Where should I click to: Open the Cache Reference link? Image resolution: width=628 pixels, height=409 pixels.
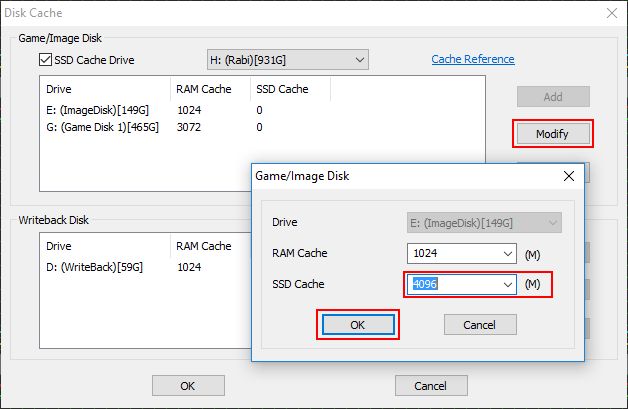click(473, 59)
